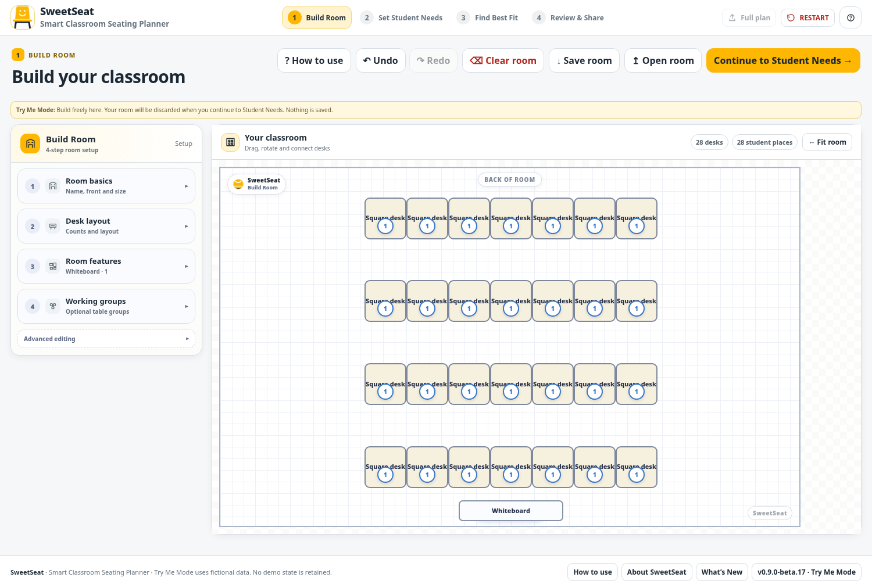This screenshot has height=588, width=872.
Task: Open the toolbar's "? How to use" button
Action: (x=314, y=60)
